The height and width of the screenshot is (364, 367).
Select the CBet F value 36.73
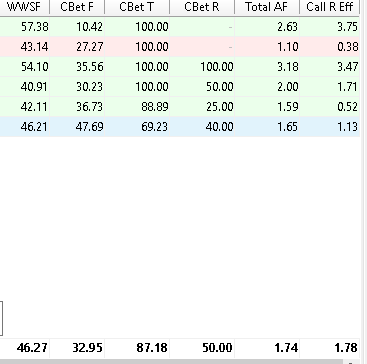tap(89, 107)
